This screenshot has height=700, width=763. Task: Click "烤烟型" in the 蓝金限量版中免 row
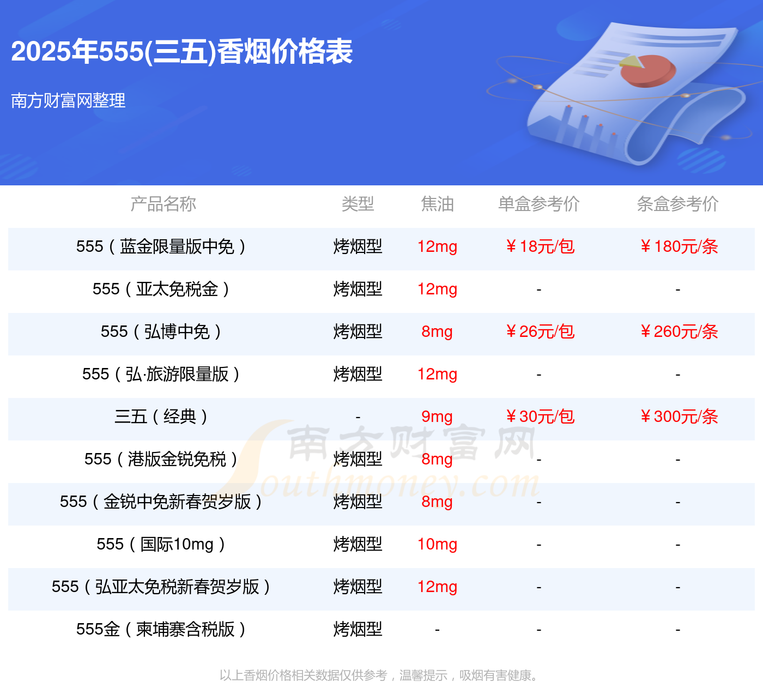pyautogui.click(x=358, y=246)
